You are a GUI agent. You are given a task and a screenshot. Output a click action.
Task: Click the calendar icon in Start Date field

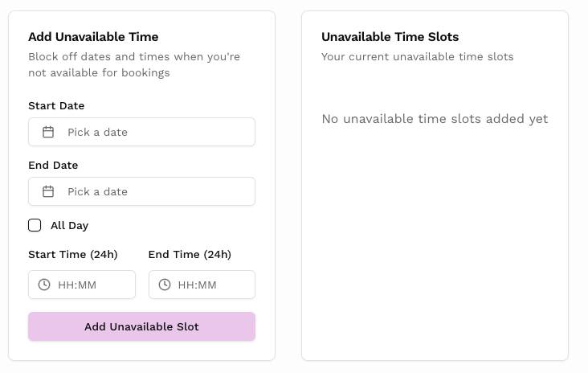tap(48, 132)
